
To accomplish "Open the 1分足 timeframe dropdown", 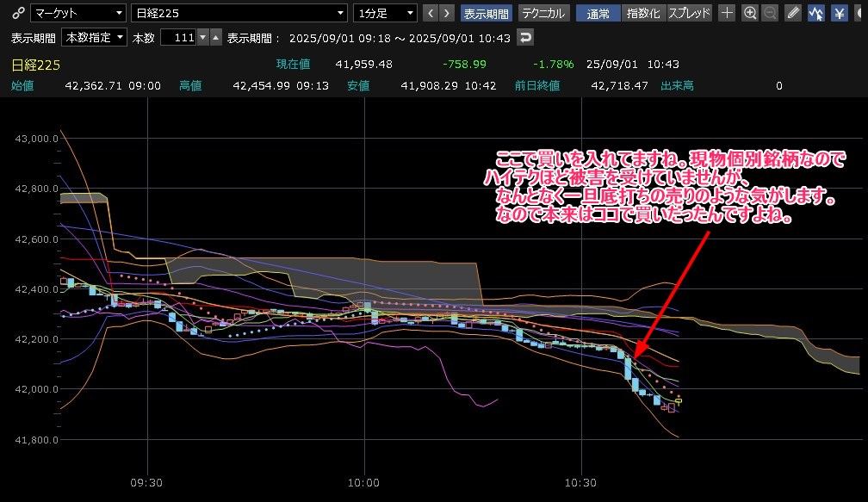I will tap(385, 13).
